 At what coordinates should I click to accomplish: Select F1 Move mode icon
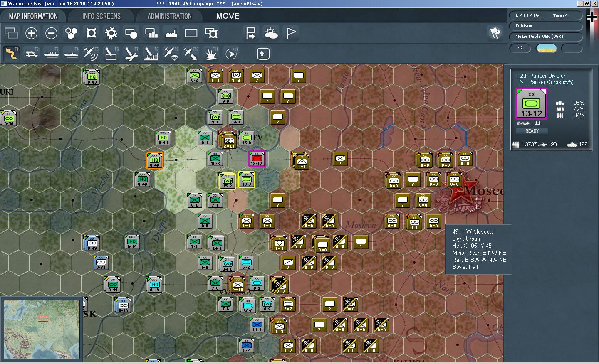[11, 54]
